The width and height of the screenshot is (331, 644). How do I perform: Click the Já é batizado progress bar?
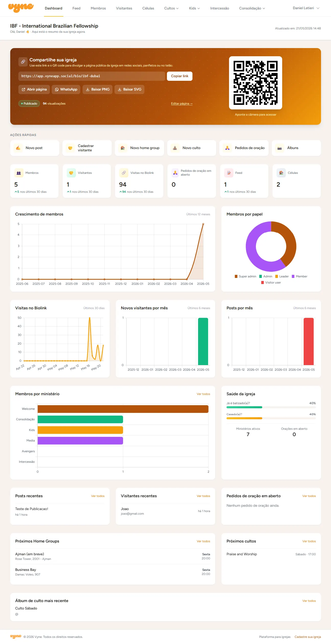coord(271,407)
